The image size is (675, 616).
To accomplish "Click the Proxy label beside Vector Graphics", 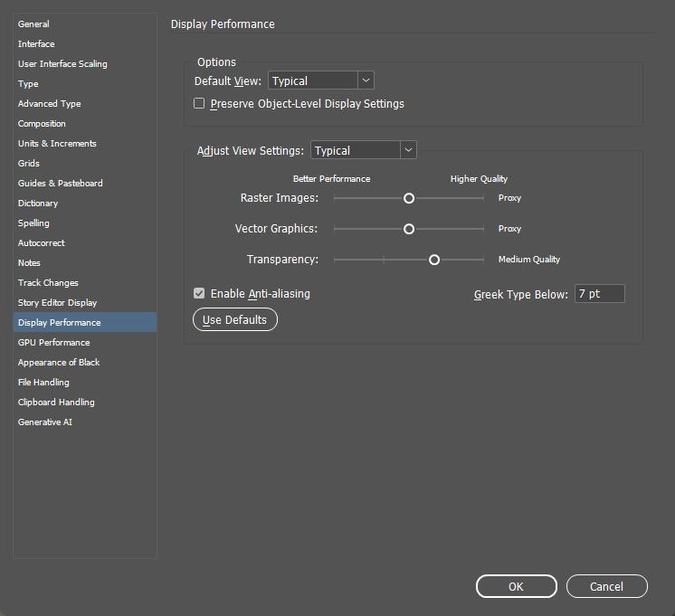I will [x=509, y=229].
